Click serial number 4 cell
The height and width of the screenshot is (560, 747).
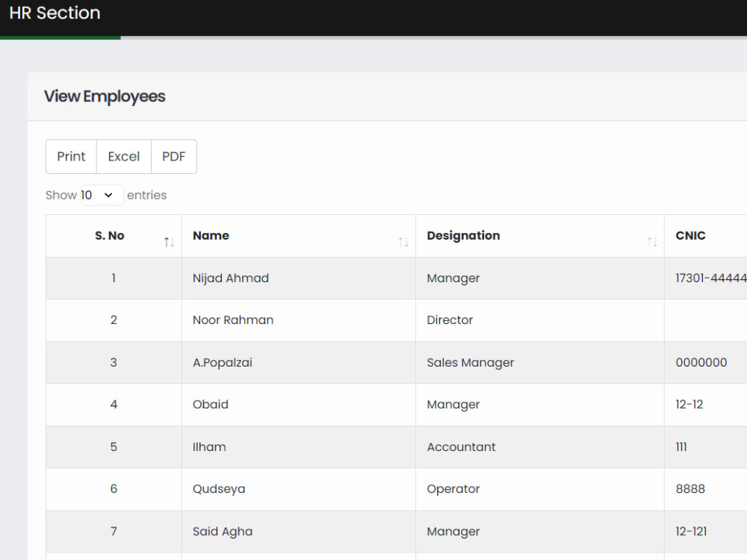tap(114, 404)
